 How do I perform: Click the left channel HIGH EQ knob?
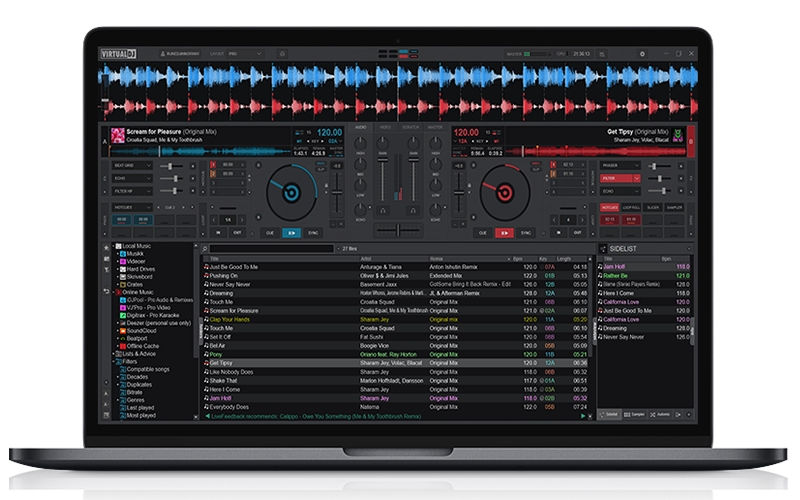[x=360, y=143]
